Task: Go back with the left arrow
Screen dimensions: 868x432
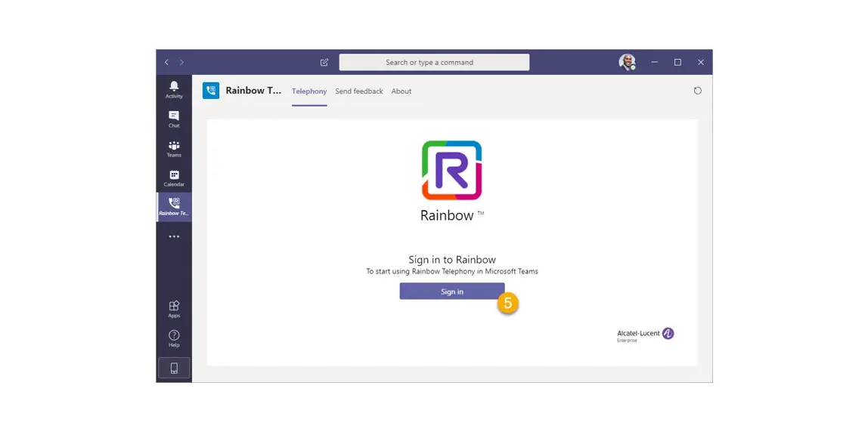Action: point(166,63)
